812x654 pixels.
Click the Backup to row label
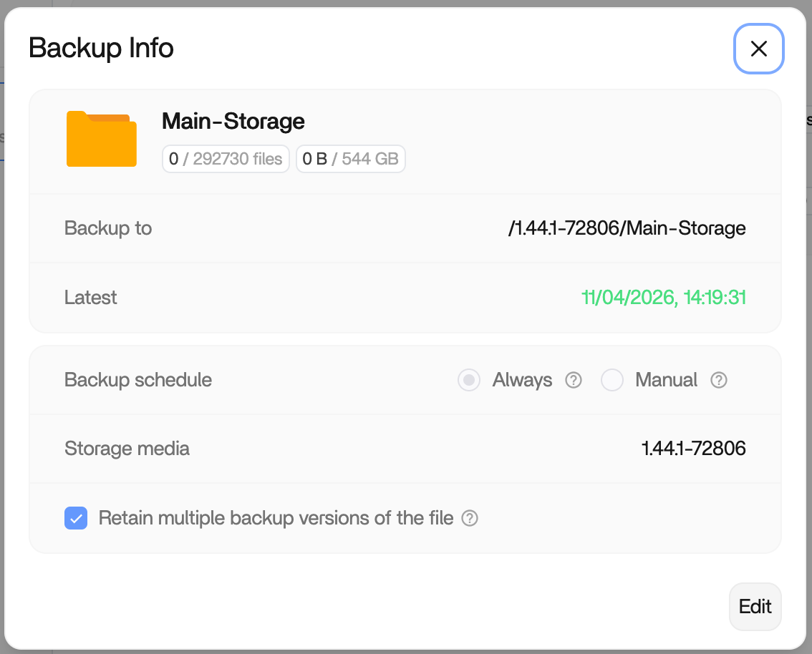(x=108, y=228)
